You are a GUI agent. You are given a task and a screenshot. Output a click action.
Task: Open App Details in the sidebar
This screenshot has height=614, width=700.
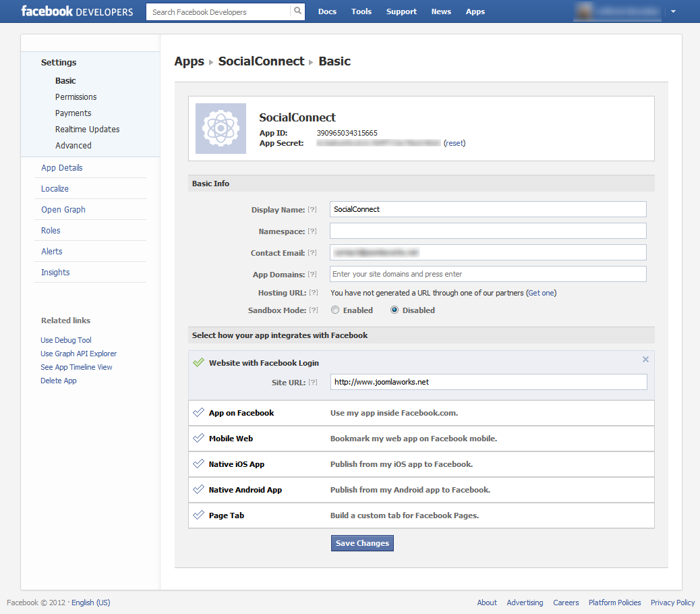point(61,168)
